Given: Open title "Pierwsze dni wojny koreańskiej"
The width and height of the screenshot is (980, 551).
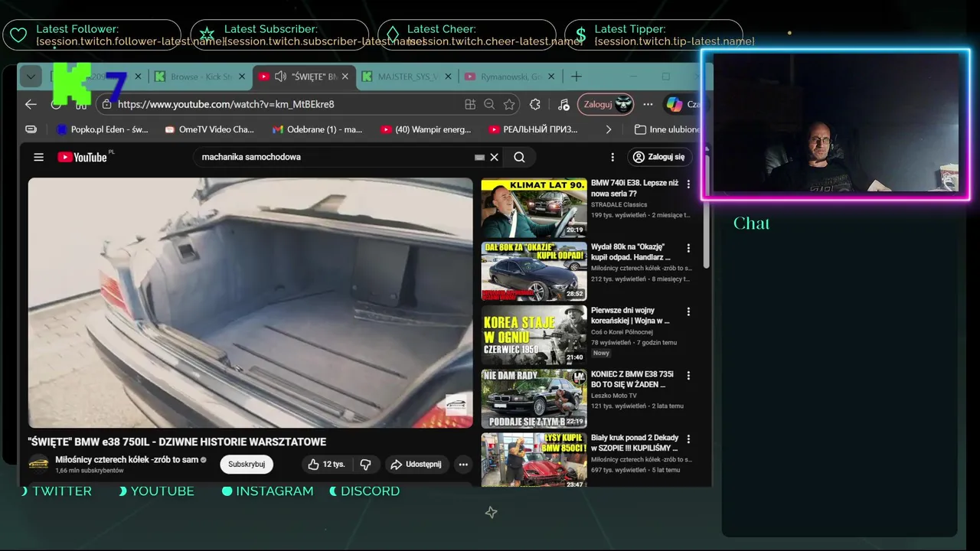Looking at the screenshot, I should pyautogui.click(x=630, y=315).
